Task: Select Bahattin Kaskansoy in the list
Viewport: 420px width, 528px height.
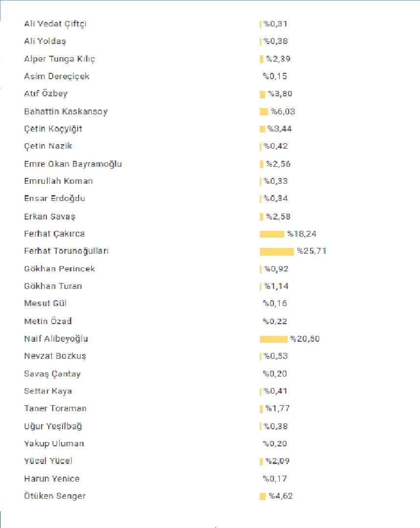Action: [x=65, y=111]
